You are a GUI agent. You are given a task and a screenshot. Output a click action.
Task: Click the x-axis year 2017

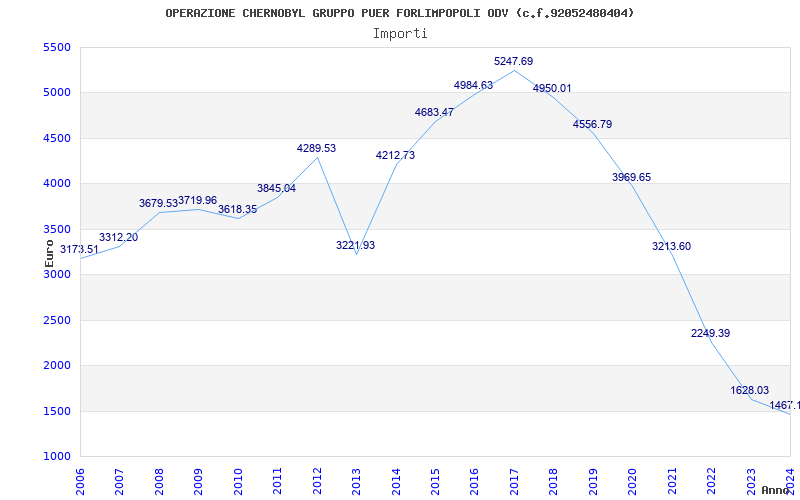click(514, 482)
